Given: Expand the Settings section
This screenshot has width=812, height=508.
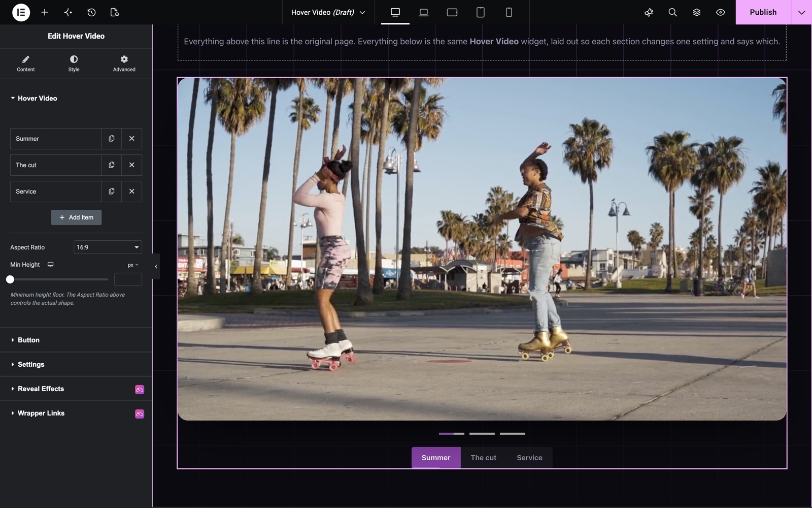Looking at the screenshot, I should 76,364.
